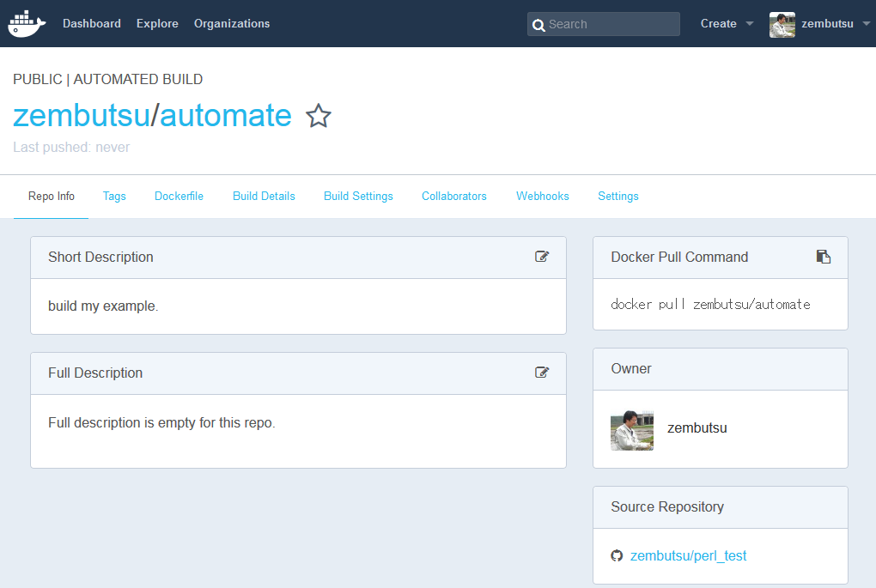Follow the automate link in repository title
Image resolution: width=876 pixels, height=588 pixels.
tap(226, 116)
